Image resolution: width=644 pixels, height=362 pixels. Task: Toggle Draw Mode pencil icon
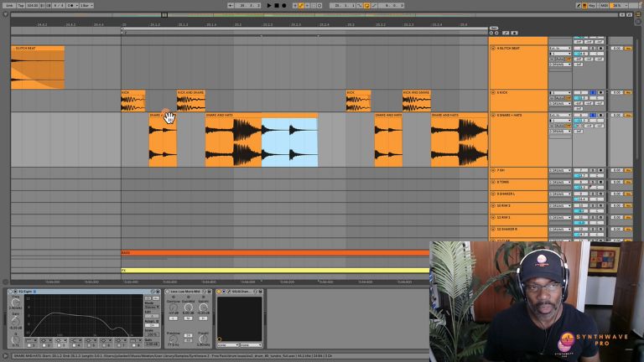click(579, 5)
